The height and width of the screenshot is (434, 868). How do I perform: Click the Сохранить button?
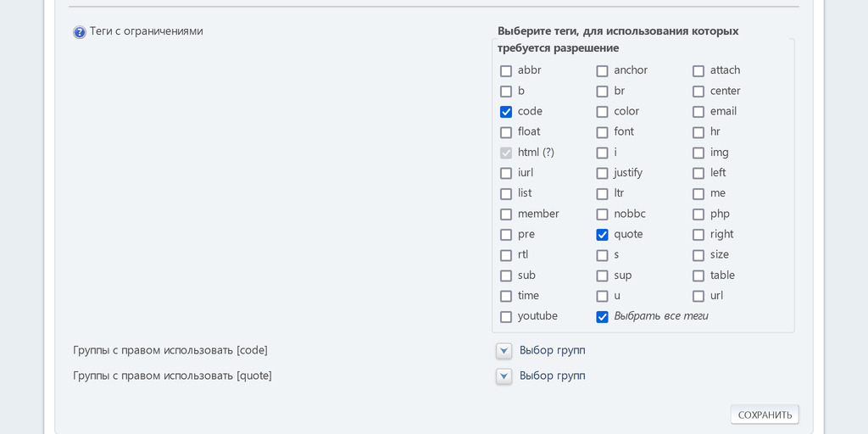point(765,415)
